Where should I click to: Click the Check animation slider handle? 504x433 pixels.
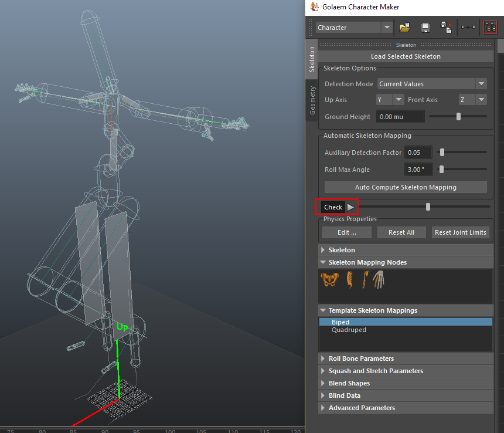(x=428, y=207)
